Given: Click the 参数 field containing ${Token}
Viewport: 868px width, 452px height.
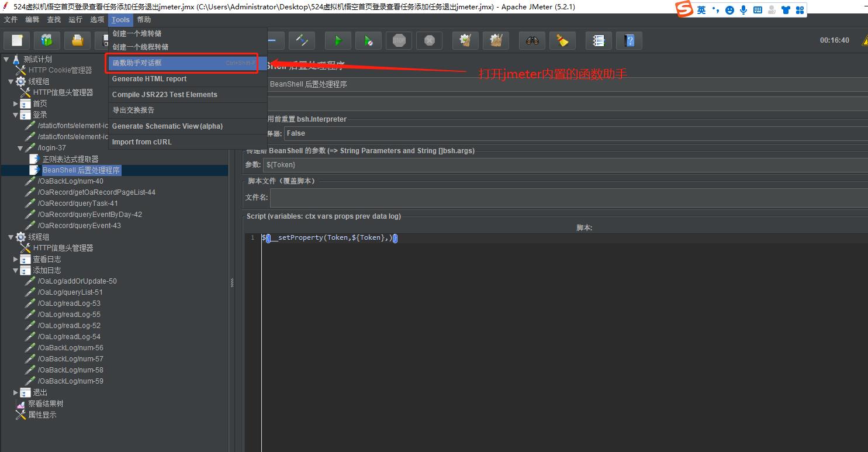Looking at the screenshot, I should [565, 165].
